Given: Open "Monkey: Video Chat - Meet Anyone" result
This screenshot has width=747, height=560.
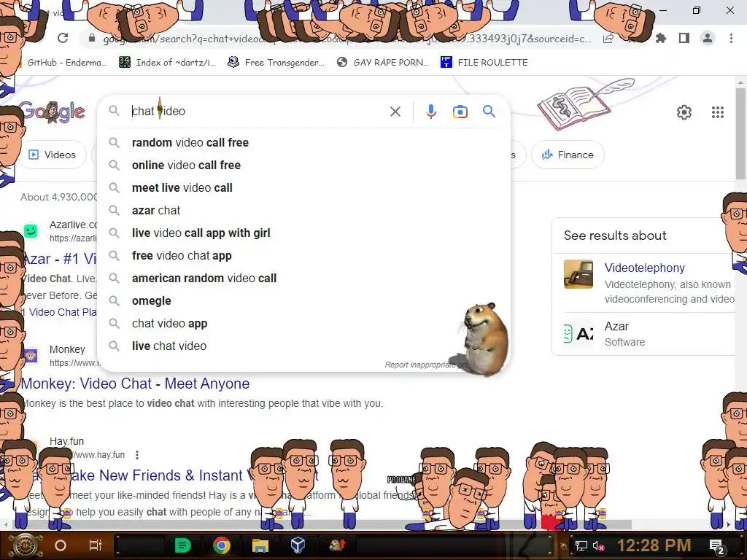Looking at the screenshot, I should click(x=135, y=384).
